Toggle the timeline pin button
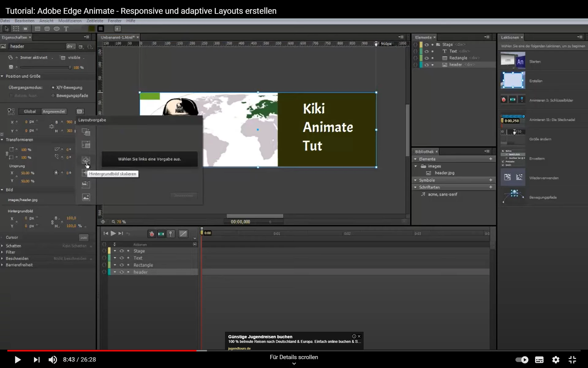Screen dimensions: 588x368 tap(171, 234)
